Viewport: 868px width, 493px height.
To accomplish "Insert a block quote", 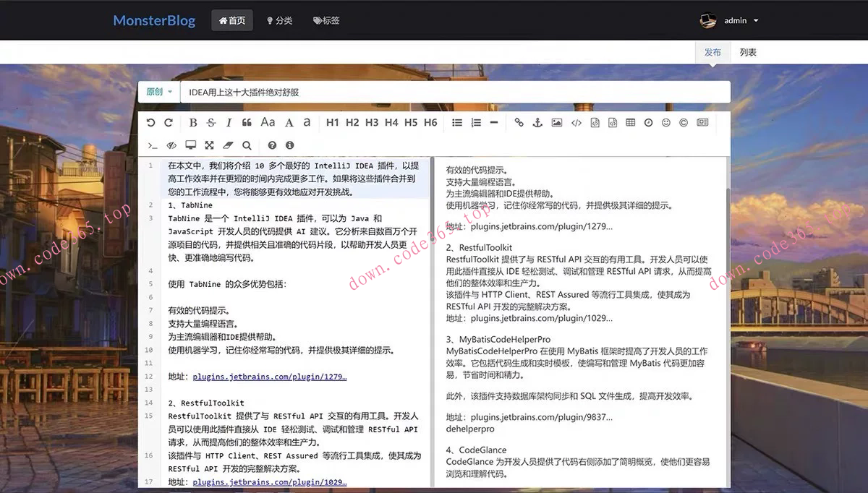I will 247,123.
